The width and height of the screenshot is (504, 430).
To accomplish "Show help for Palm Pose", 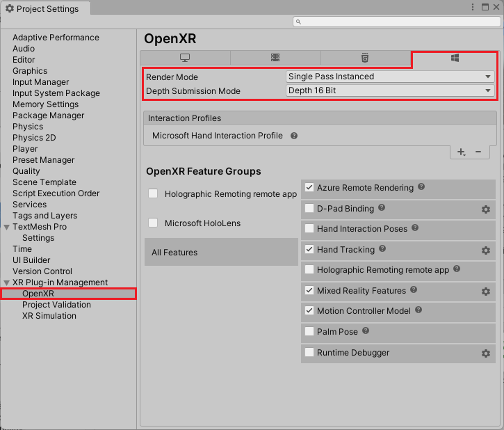I will point(366,331).
